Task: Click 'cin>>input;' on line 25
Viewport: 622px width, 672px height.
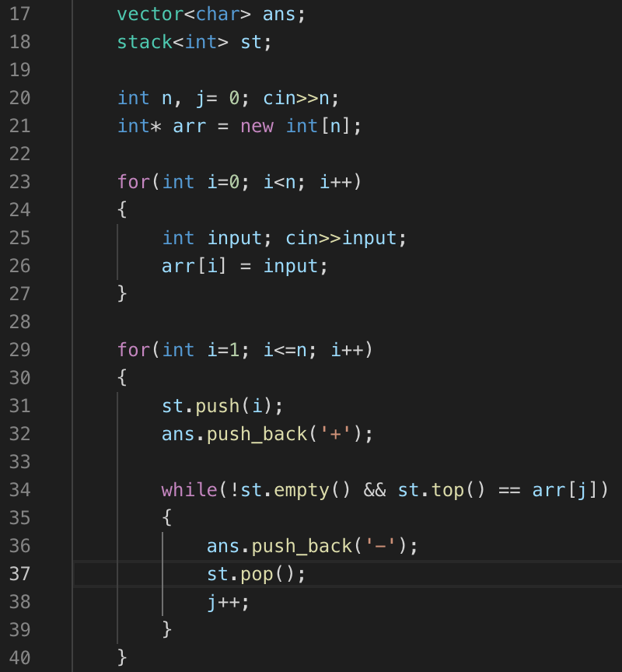Action: coord(346,238)
